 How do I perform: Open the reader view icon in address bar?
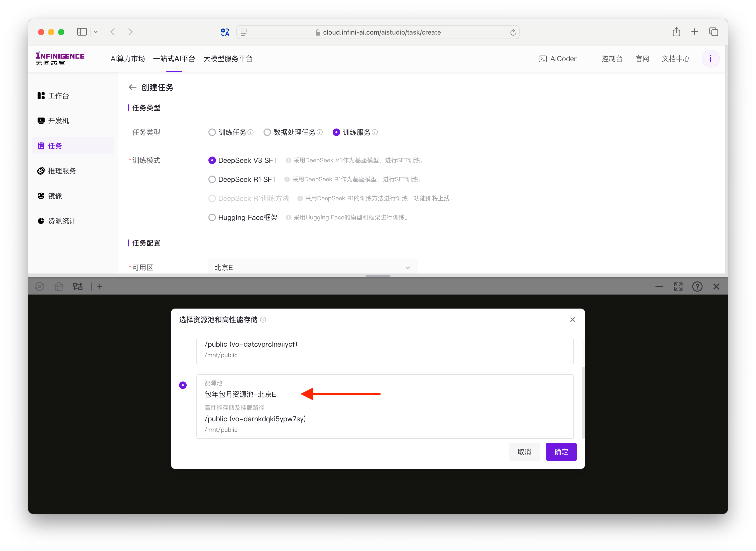click(243, 32)
